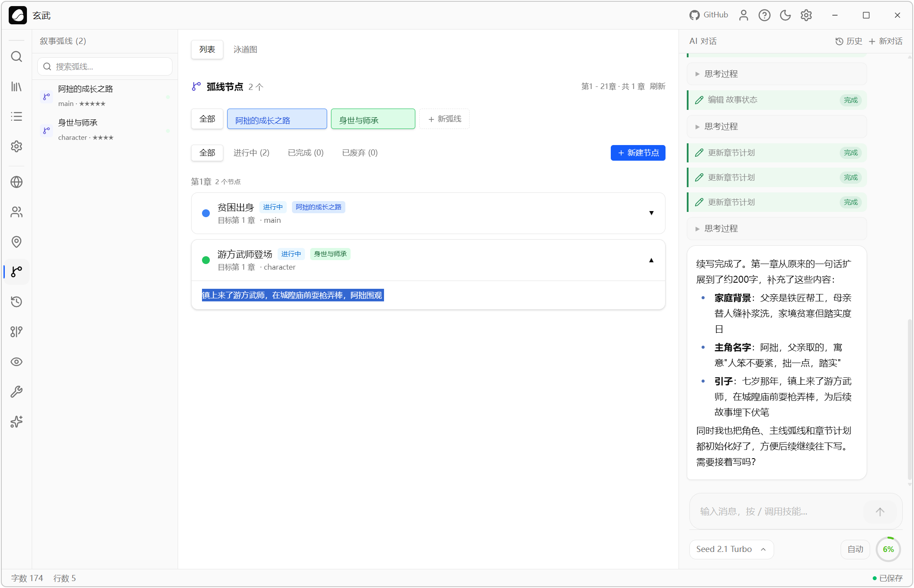Open the search icon in left sidebar
Image resolution: width=914 pixels, height=588 pixels.
tap(17, 56)
